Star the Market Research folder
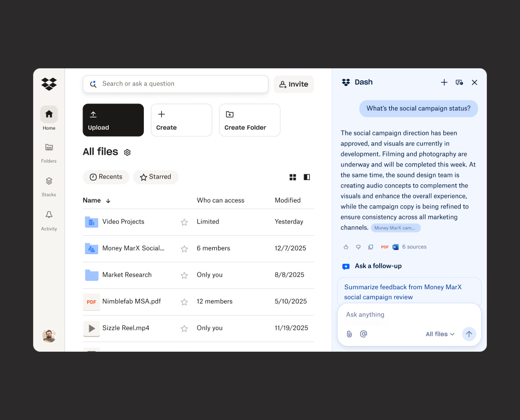This screenshot has height=420, width=520. 184,275
